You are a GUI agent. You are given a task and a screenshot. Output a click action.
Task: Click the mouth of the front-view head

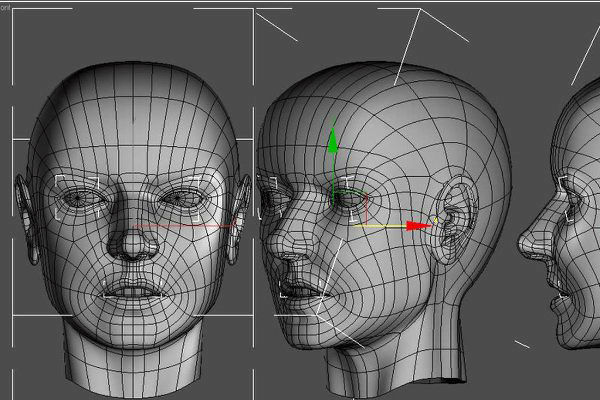(130, 290)
